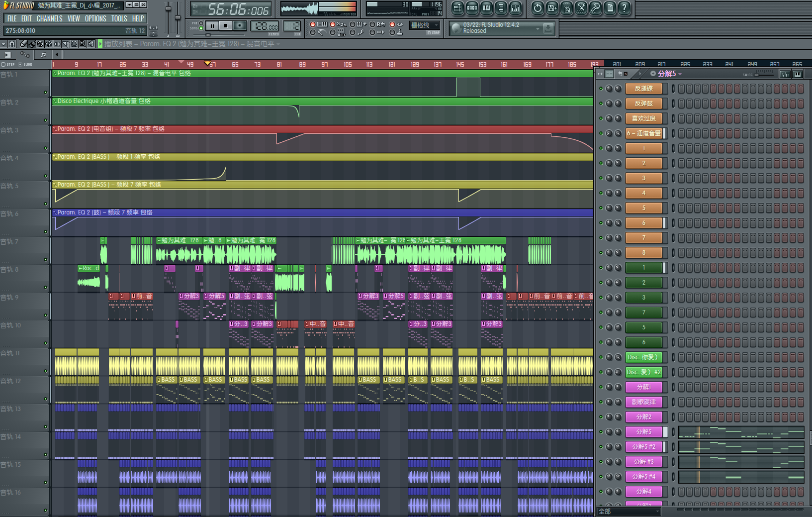812x517 pixels.
Task: Click the one-click recording microphone icon
Action: 595,8
